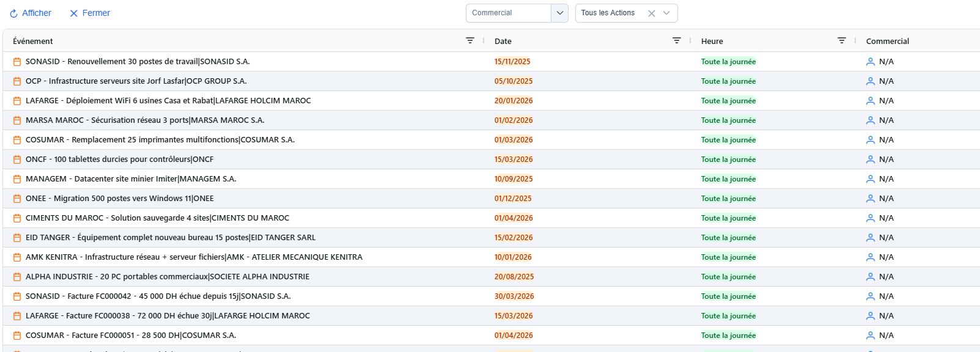Click the date 10/09/2025
Screen dimensions: 980x352
(x=514, y=179)
